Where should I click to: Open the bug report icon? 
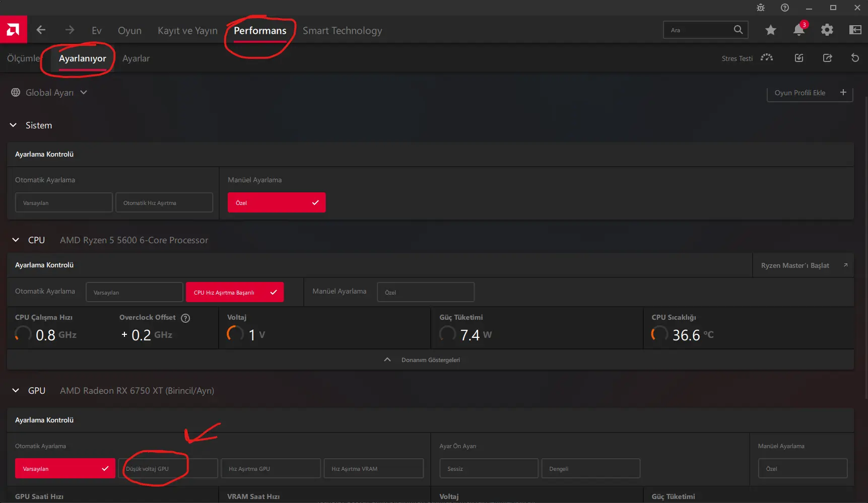click(761, 8)
